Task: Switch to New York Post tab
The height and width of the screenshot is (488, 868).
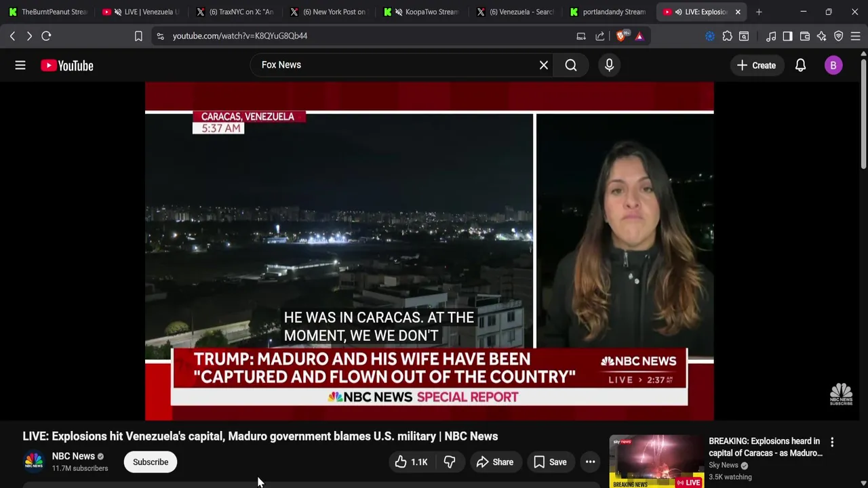Action: coord(329,12)
